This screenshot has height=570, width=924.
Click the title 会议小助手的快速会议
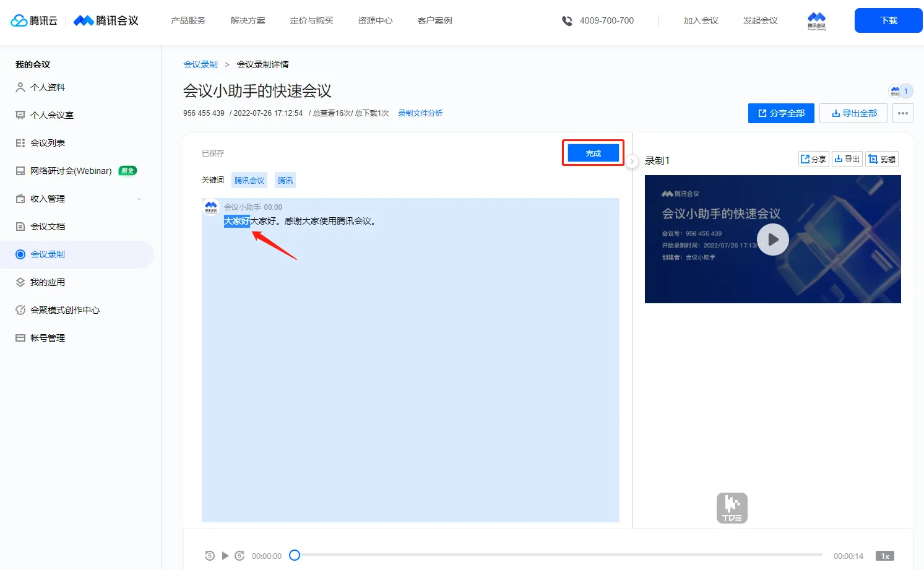tap(257, 91)
